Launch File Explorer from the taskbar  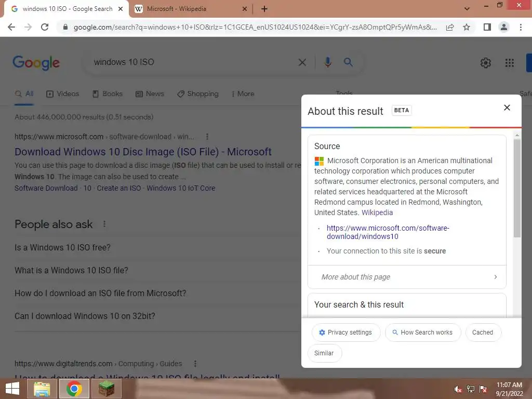(x=42, y=389)
